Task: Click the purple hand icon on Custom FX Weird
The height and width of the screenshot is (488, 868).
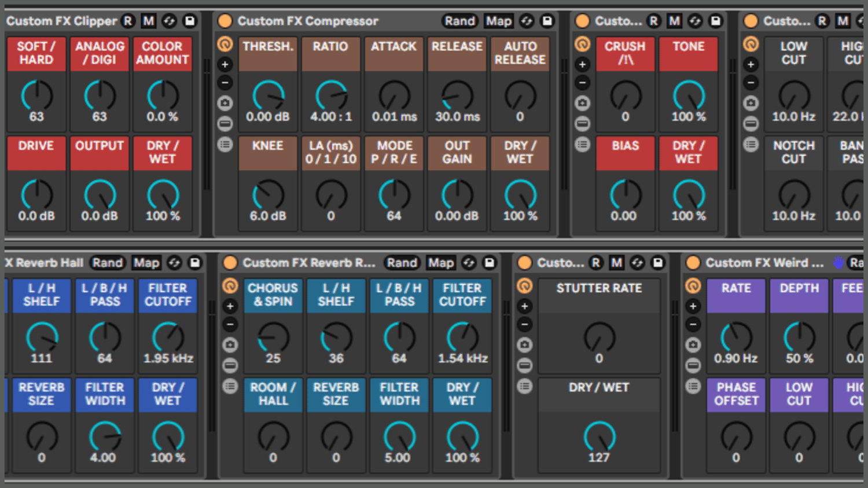Action: pos(838,263)
